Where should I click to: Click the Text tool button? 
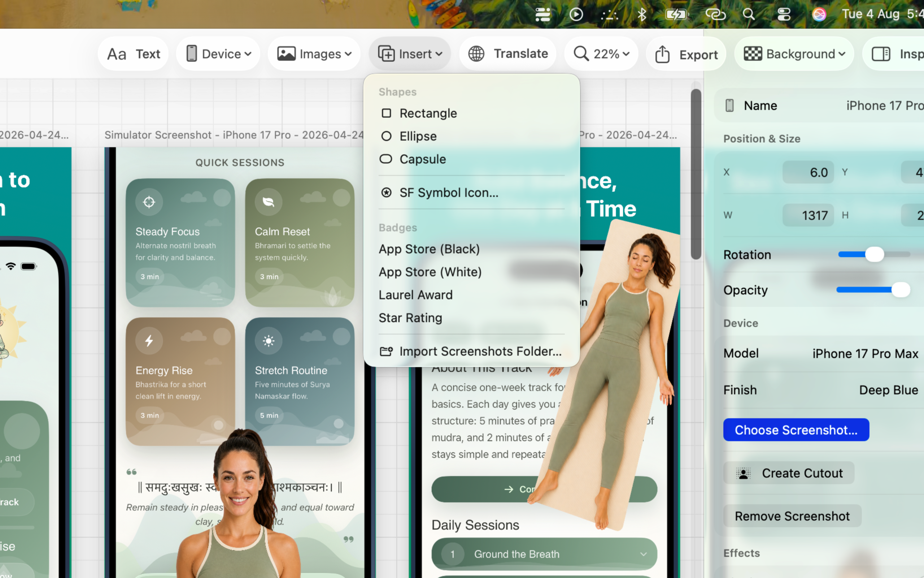coord(133,54)
